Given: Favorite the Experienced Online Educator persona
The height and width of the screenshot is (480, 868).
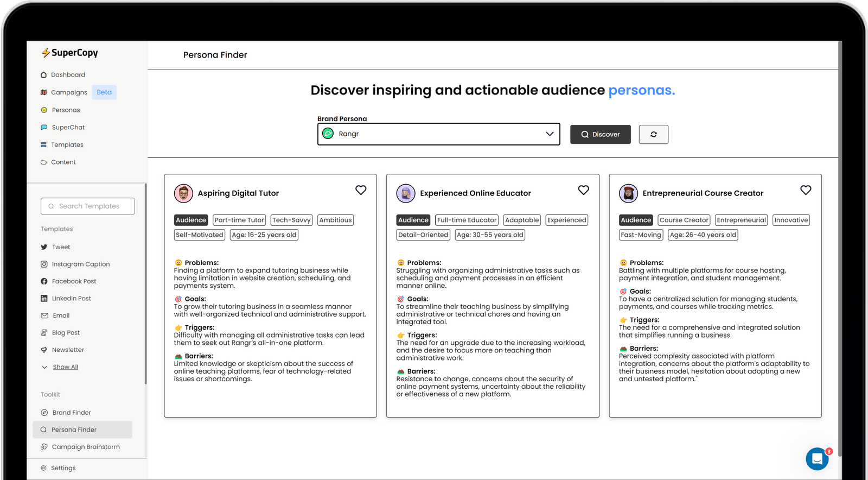Looking at the screenshot, I should pyautogui.click(x=583, y=190).
